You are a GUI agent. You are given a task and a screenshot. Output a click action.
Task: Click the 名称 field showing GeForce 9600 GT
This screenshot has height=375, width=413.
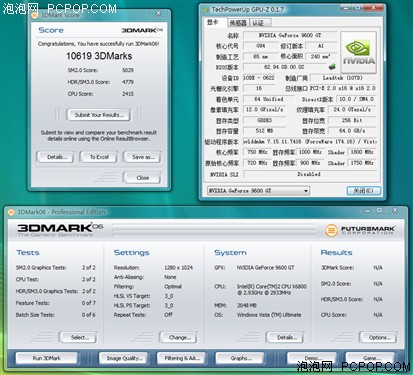coord(290,35)
